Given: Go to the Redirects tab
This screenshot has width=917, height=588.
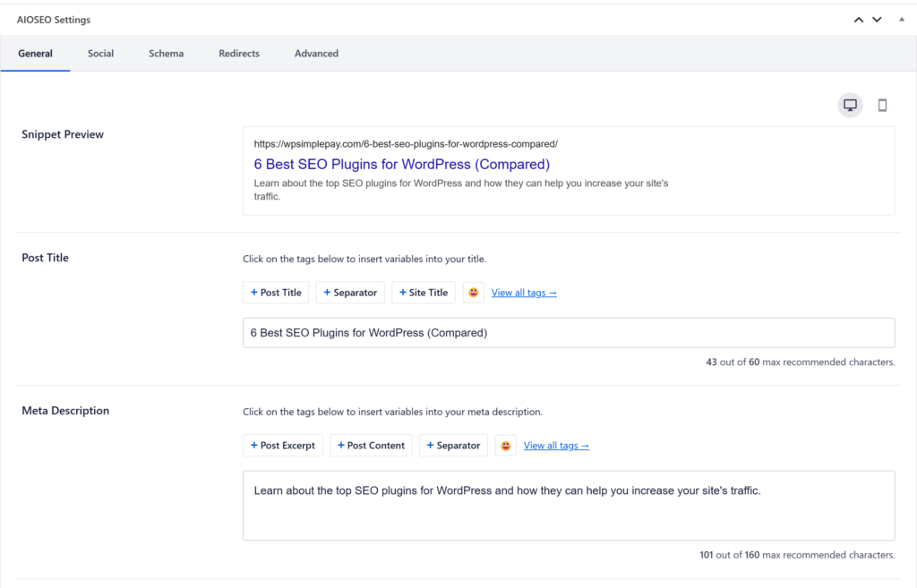Looking at the screenshot, I should coord(239,54).
